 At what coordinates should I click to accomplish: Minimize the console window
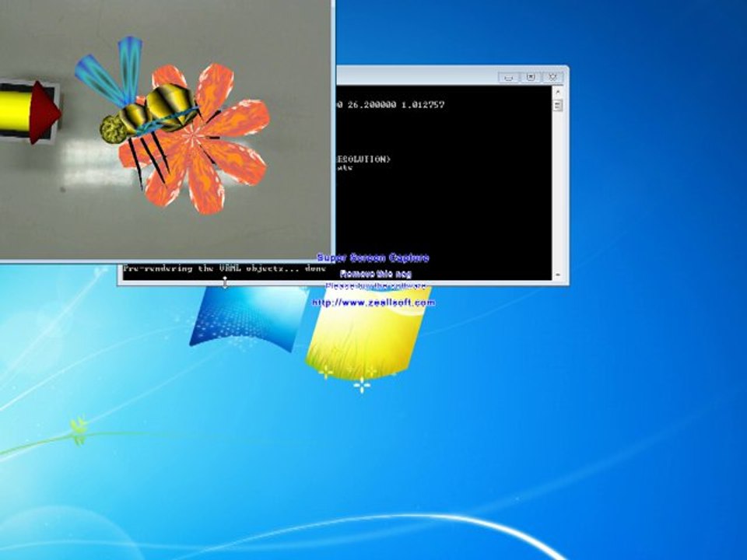(x=509, y=77)
